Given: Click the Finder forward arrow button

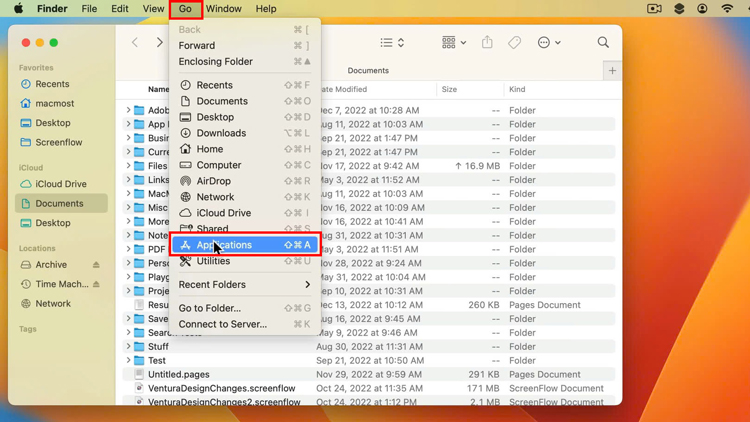Looking at the screenshot, I should pos(160,43).
